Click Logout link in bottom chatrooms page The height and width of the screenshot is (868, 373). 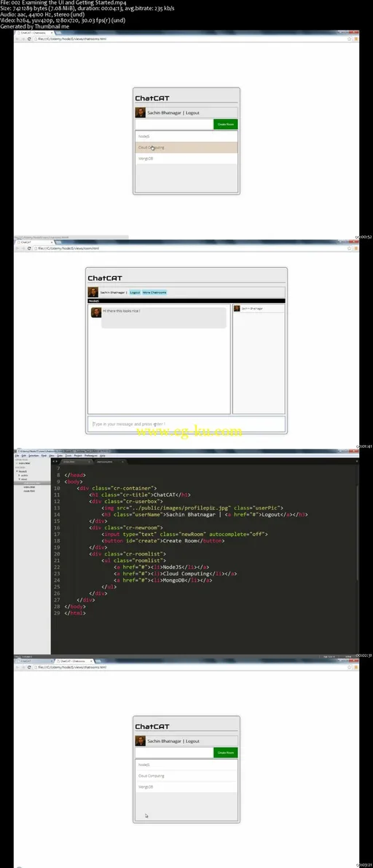pyautogui.click(x=192, y=741)
